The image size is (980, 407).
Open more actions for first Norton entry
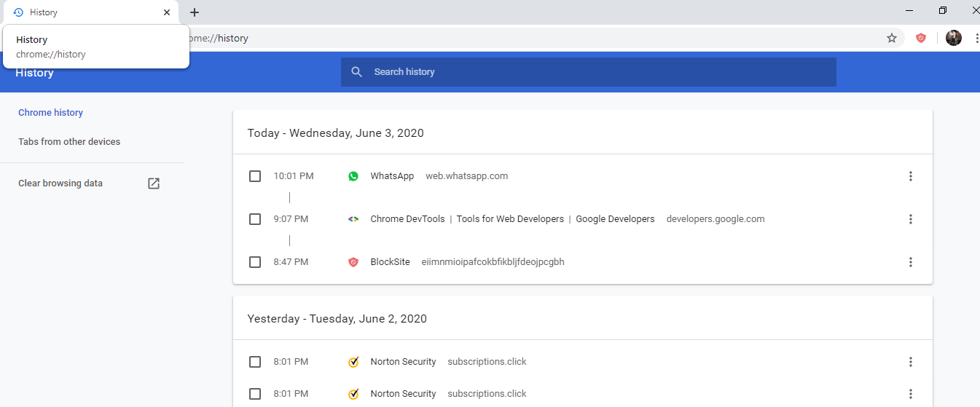910,362
